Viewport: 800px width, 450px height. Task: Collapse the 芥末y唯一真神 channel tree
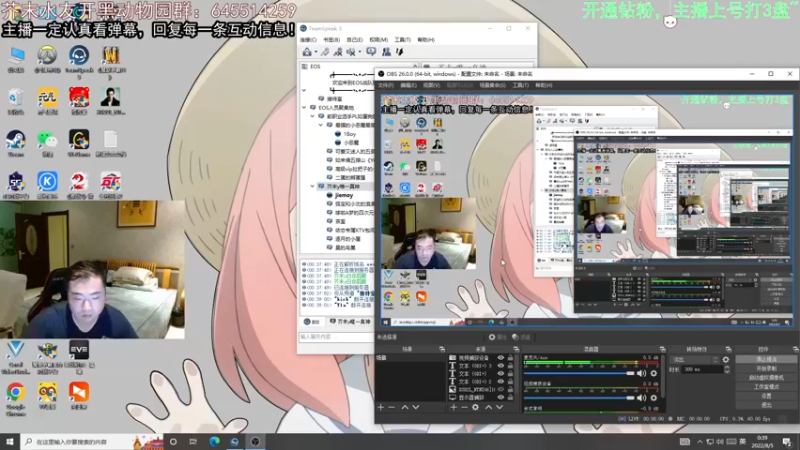click(313, 186)
